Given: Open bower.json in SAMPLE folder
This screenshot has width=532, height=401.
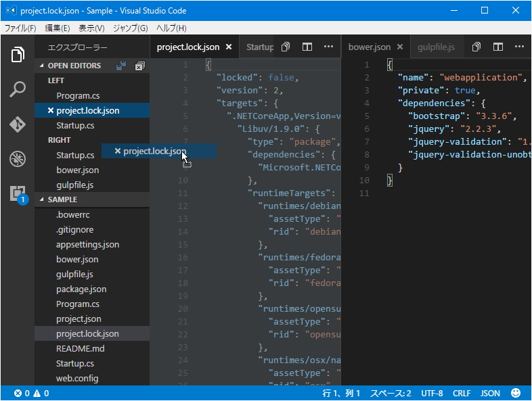Looking at the screenshot, I should [x=92, y=259].
